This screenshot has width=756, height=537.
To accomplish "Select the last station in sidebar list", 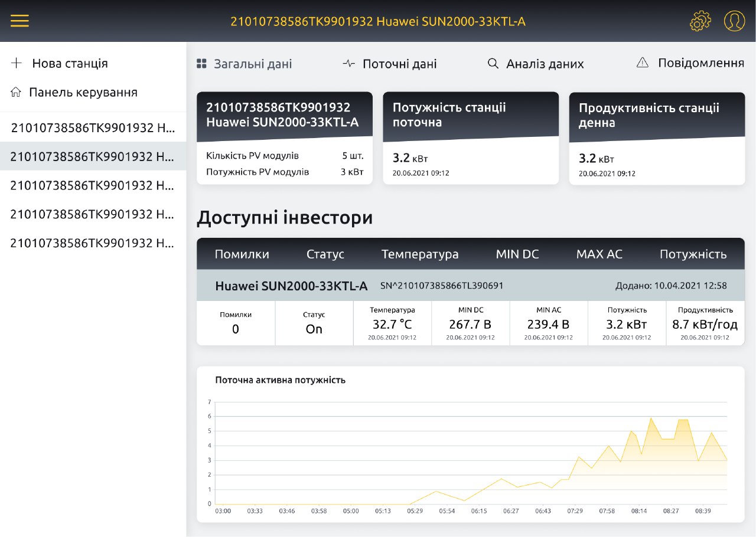I will [93, 243].
